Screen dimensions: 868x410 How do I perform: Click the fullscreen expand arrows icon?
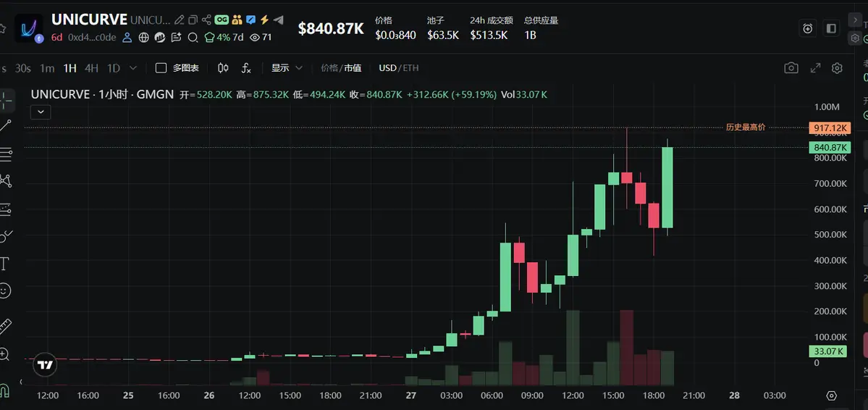tap(815, 68)
